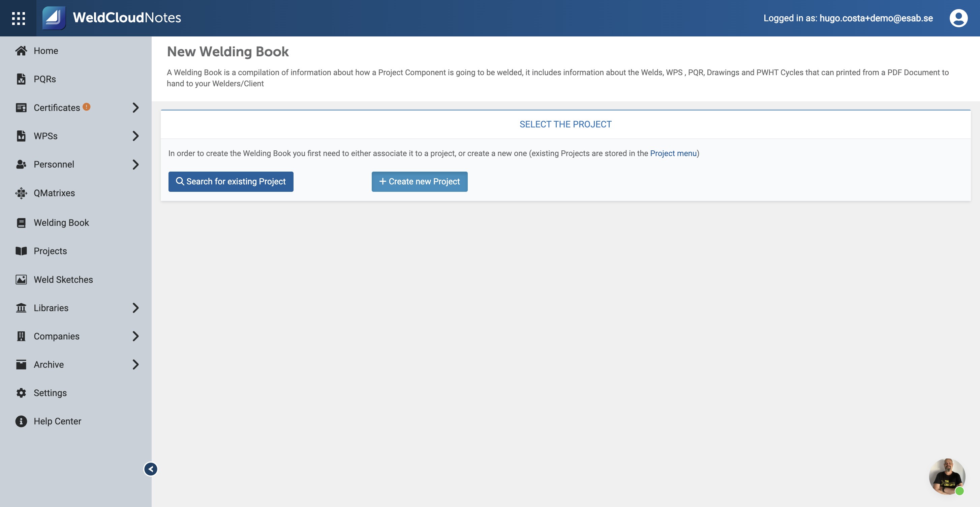Expand the Personnel submenu chevron
This screenshot has height=507, width=980.
click(135, 165)
